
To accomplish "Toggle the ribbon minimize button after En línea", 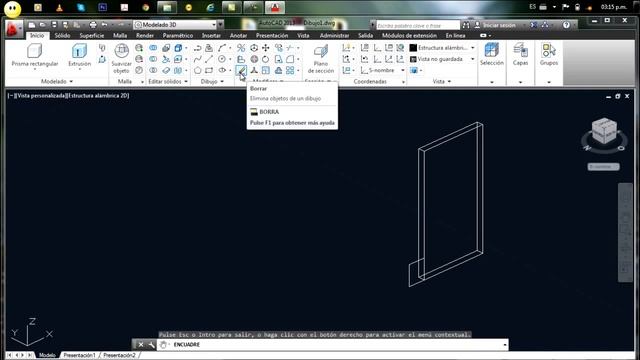I will (483, 36).
